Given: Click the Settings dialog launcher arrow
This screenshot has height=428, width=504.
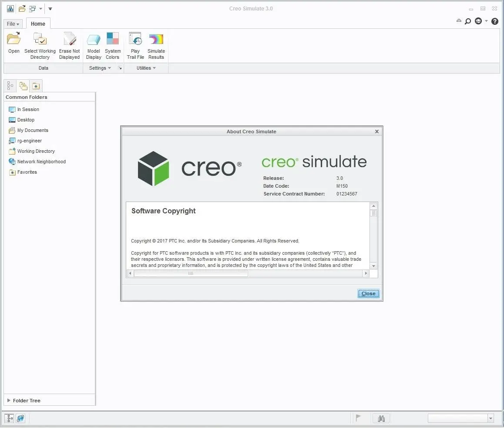Looking at the screenshot, I should (x=120, y=68).
